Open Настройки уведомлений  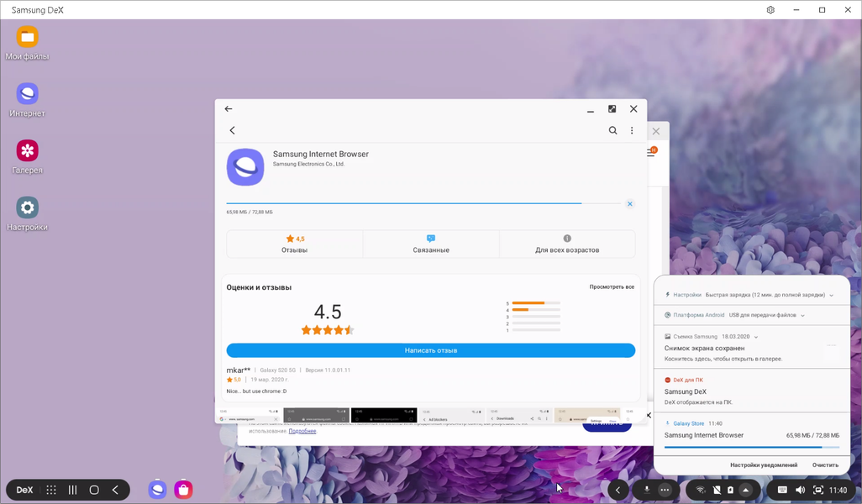click(764, 465)
